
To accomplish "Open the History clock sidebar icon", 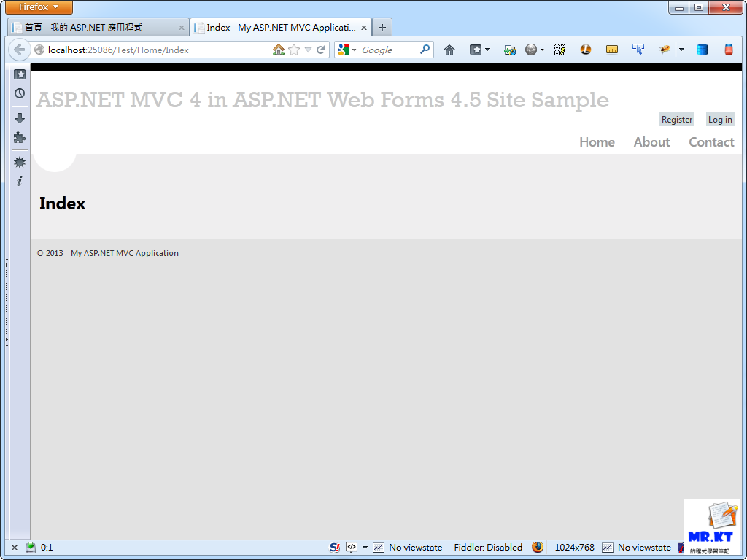I will [x=20, y=93].
